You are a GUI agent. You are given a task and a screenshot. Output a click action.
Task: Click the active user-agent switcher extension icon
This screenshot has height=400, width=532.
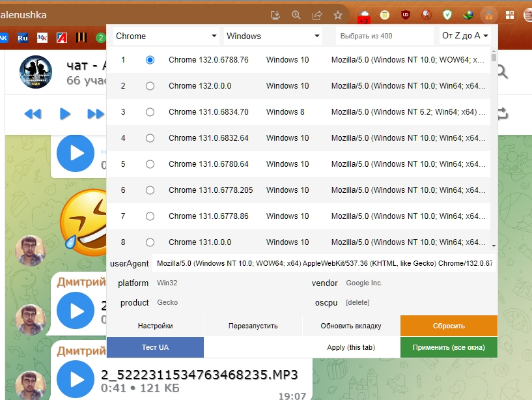(489, 15)
